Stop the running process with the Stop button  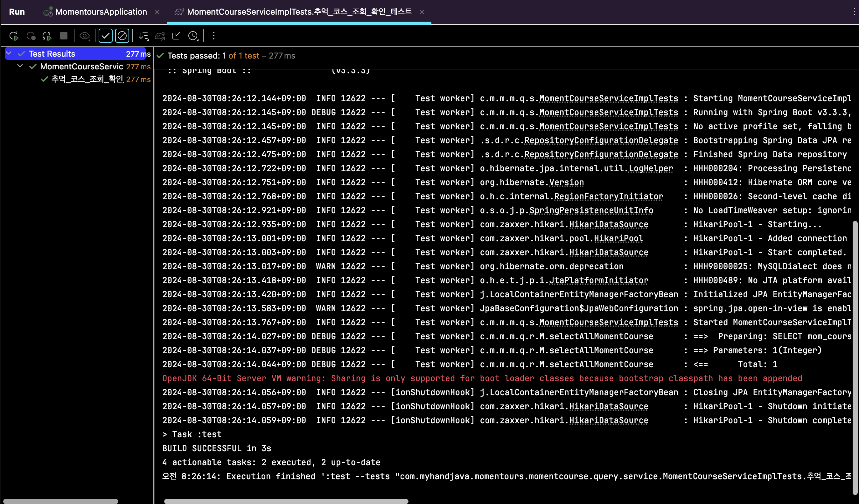[x=63, y=36]
